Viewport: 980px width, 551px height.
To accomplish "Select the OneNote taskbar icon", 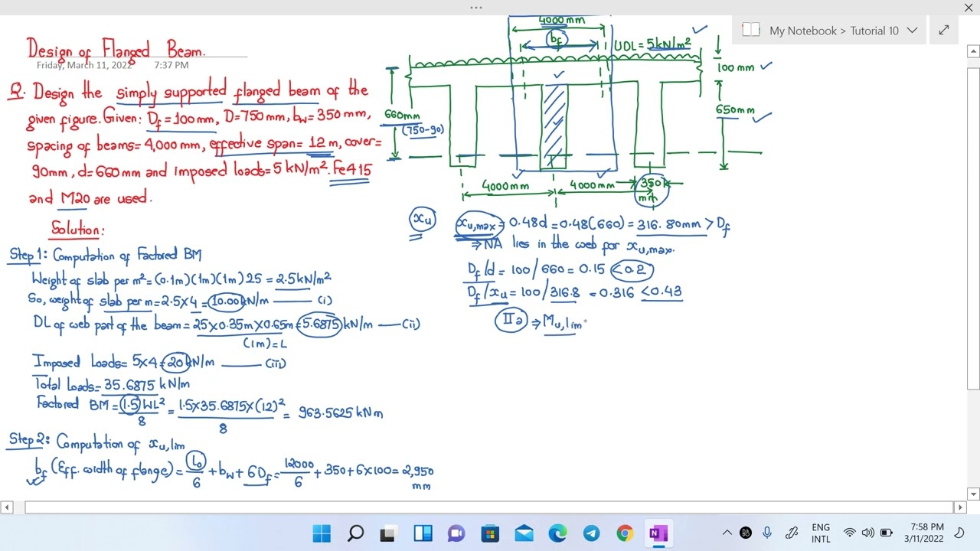I will [658, 533].
